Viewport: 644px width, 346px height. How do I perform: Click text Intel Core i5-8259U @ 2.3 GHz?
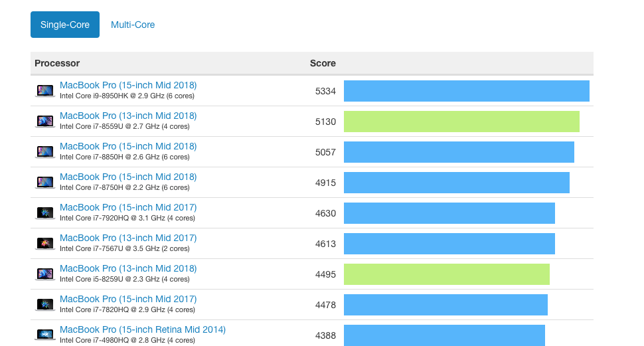[110, 280]
